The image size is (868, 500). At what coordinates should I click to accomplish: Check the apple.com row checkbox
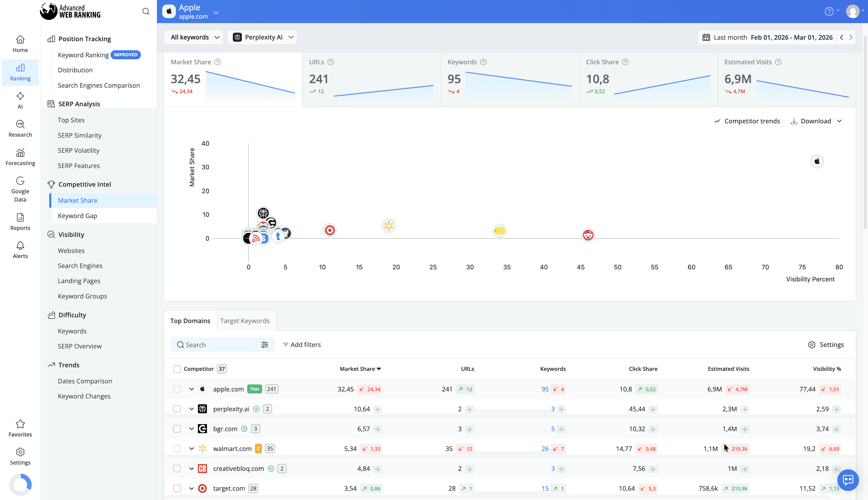click(x=177, y=389)
